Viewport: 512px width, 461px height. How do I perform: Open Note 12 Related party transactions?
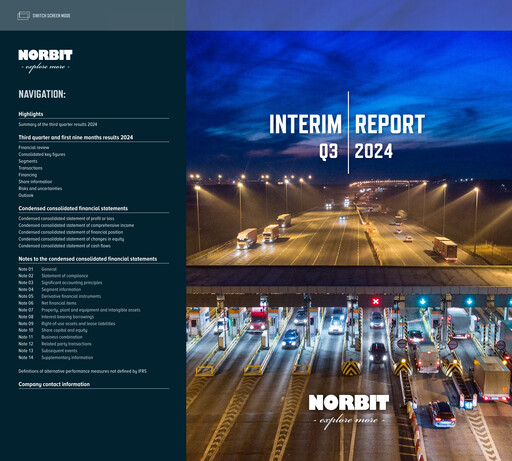pos(55,344)
